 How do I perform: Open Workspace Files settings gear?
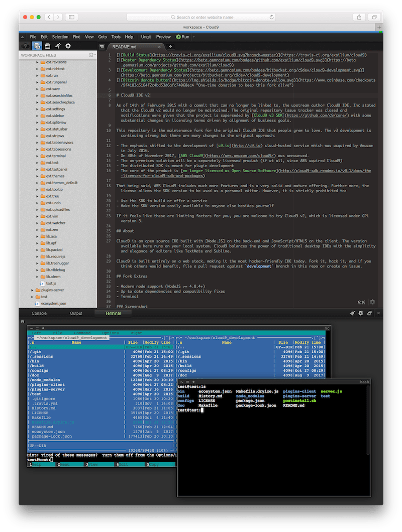pos(91,55)
